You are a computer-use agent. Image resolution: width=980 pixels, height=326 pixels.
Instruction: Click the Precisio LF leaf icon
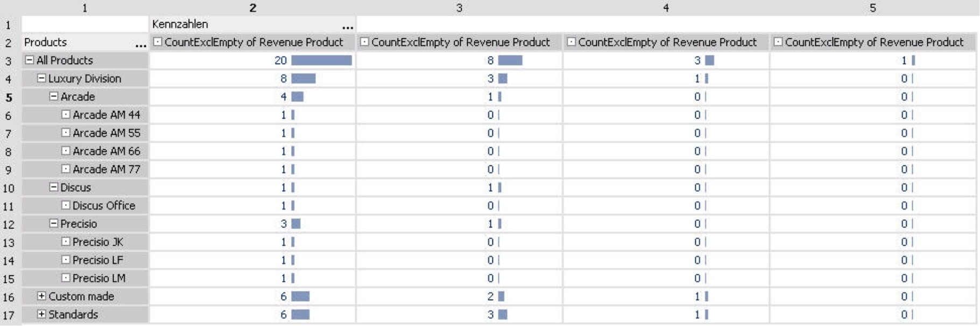66,260
